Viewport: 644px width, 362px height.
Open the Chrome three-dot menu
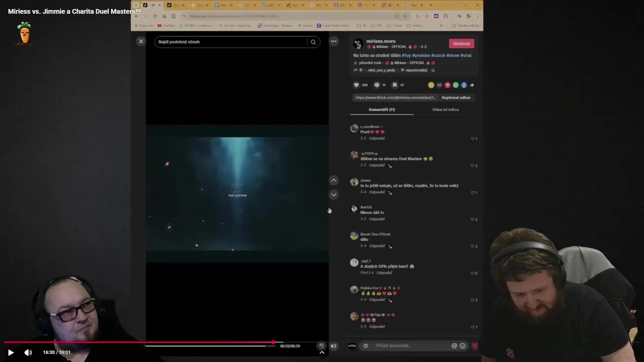click(x=477, y=16)
